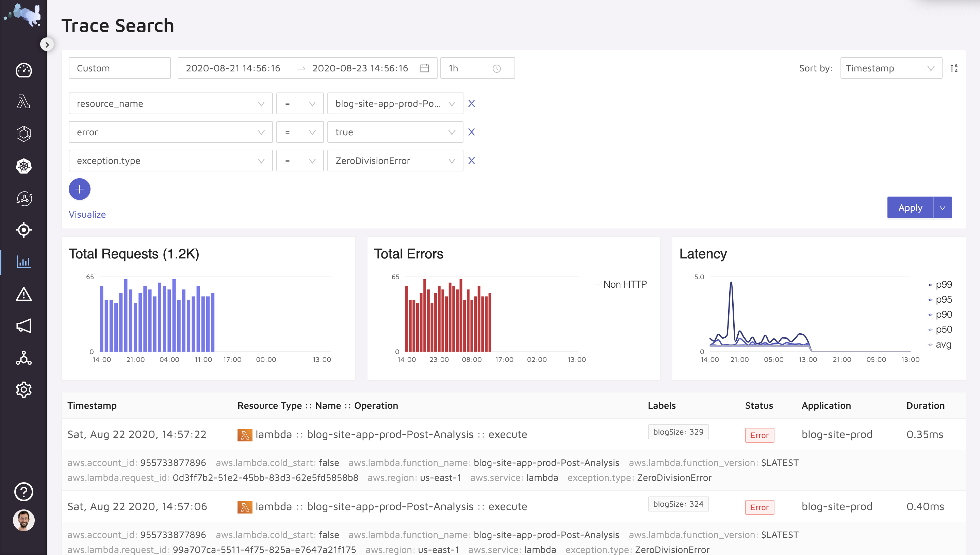Open the settings gear in sidebar

(23, 390)
